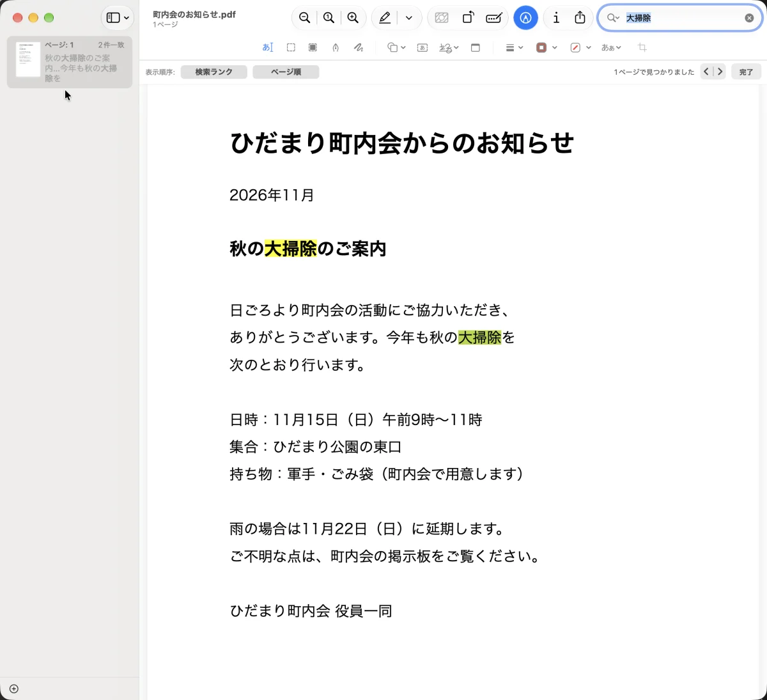Choose the Sketch pen tool
767x700 pixels.
336,47
